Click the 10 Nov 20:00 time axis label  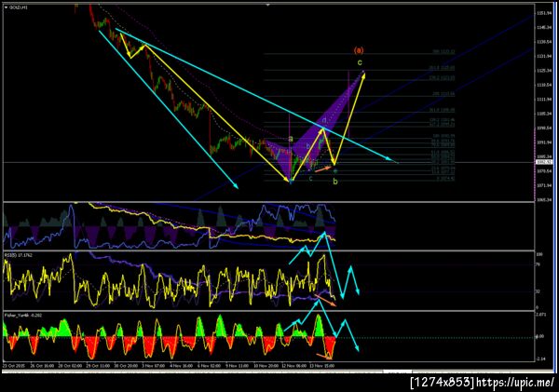coord(266,366)
